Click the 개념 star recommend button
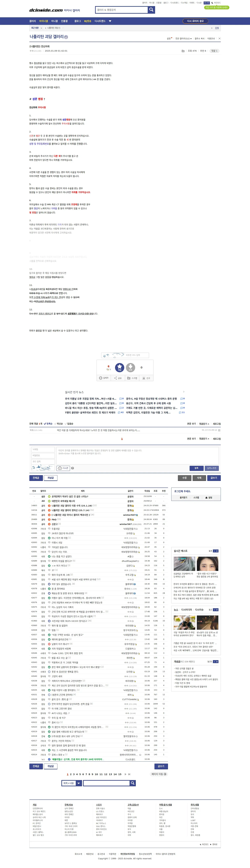Viewport: 250px width, 868px height. [x=119, y=368]
